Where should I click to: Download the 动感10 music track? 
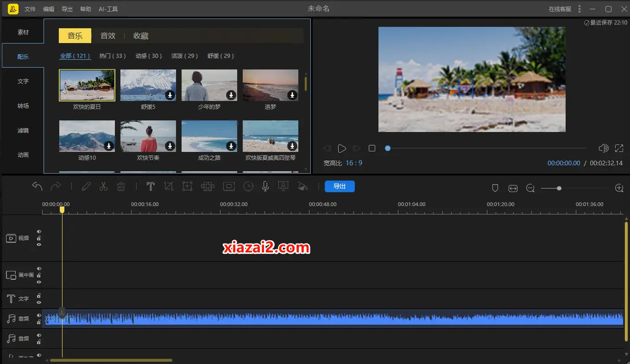(109, 146)
